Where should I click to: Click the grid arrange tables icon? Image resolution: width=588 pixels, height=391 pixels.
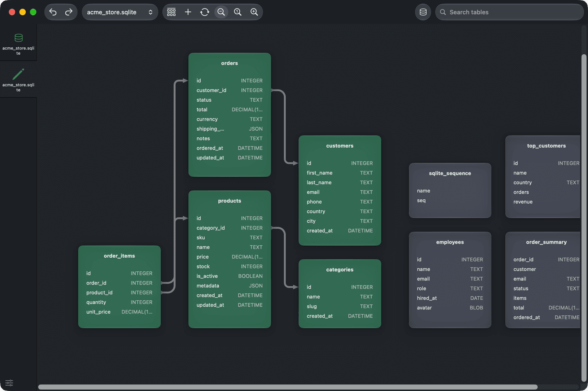(x=171, y=12)
